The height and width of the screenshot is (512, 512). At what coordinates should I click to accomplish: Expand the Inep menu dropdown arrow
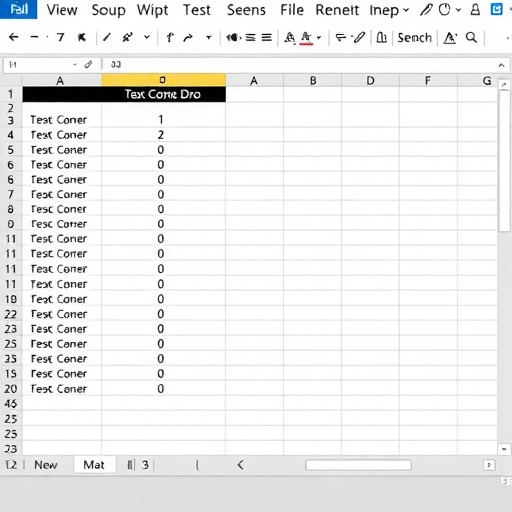406,10
